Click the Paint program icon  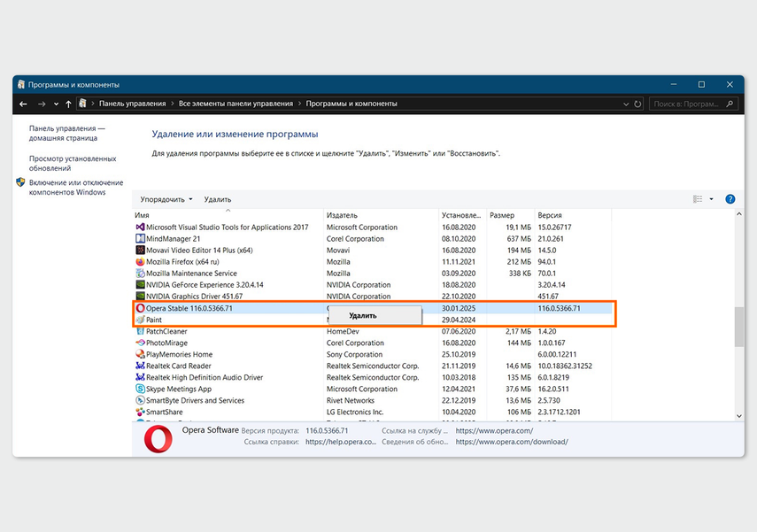(x=140, y=320)
